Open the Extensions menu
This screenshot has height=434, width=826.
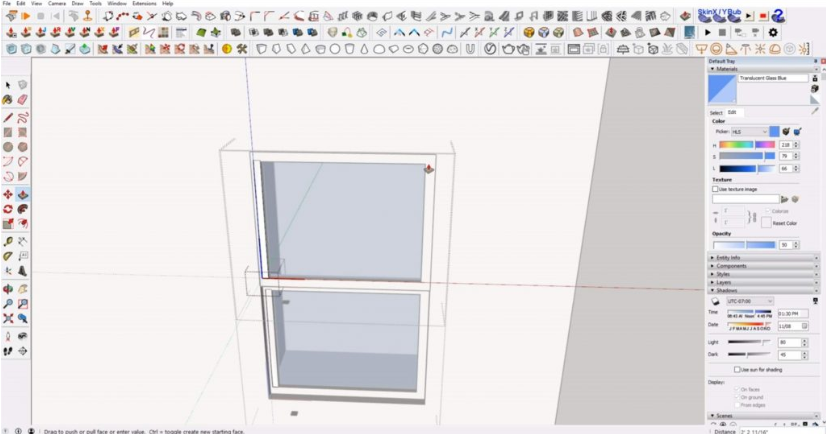(x=144, y=3)
